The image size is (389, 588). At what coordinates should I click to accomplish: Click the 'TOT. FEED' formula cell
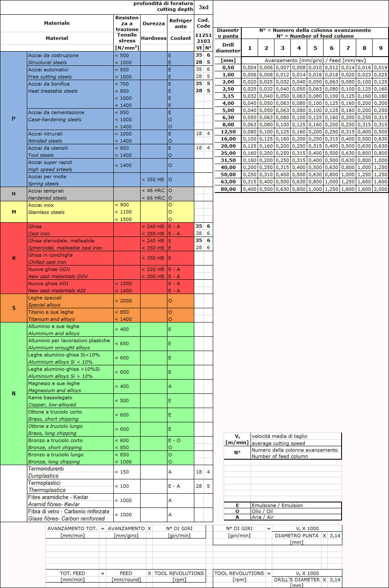tap(73, 573)
